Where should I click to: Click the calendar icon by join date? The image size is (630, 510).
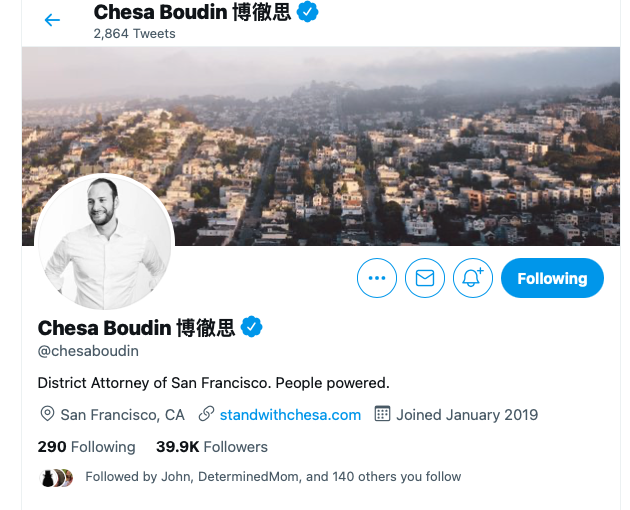(x=382, y=414)
